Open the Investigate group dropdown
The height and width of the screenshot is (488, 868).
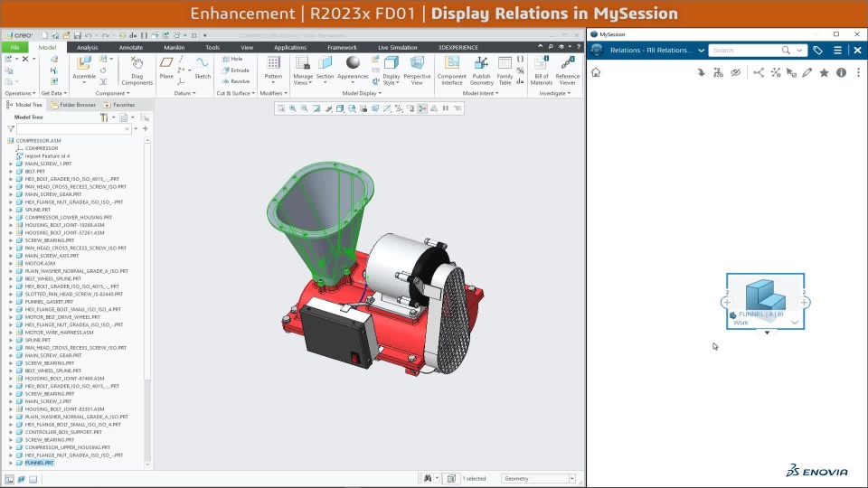pyautogui.click(x=554, y=93)
